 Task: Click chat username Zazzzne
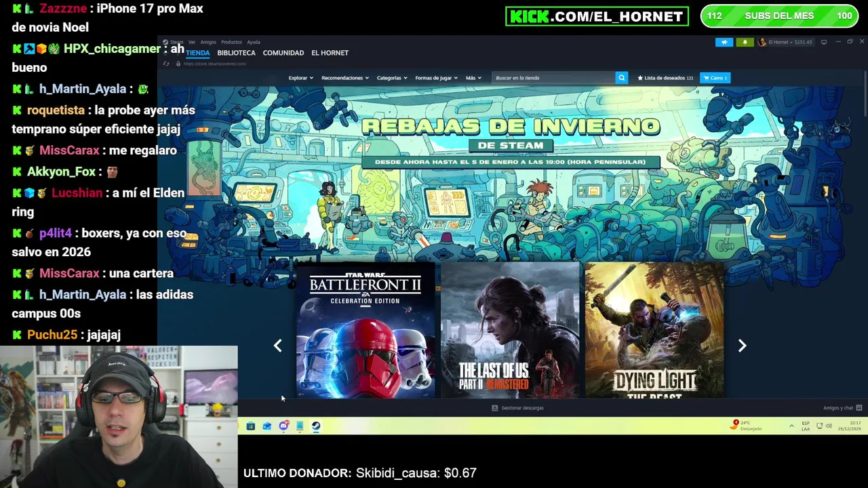63,9
